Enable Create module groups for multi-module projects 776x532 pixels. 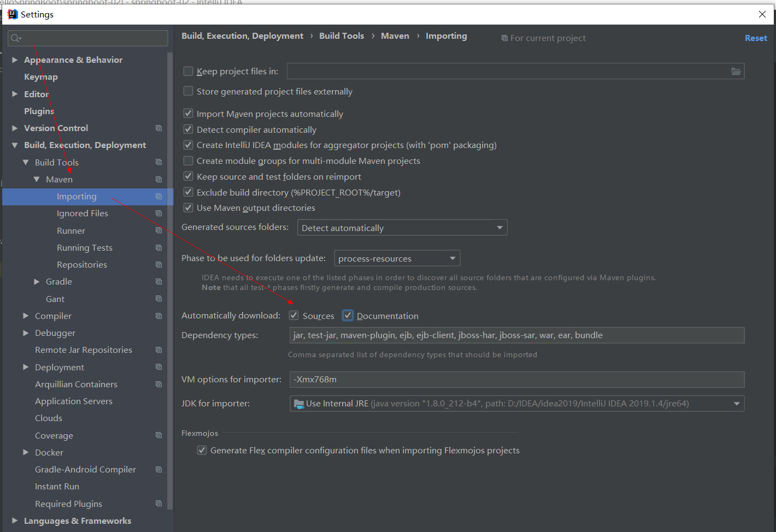188,161
